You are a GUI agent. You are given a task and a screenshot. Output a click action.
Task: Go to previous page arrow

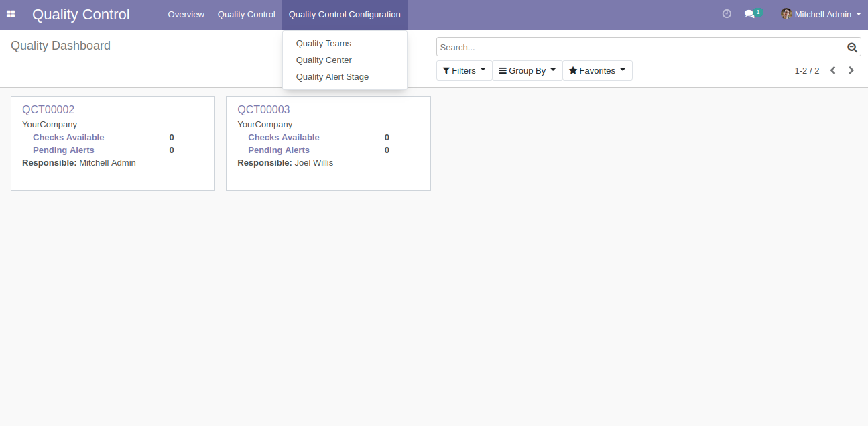pos(832,70)
